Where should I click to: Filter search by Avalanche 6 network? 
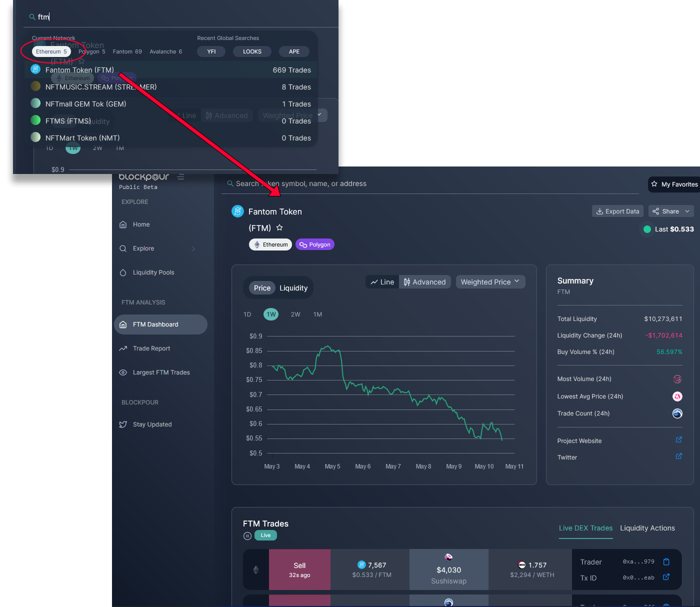point(166,51)
